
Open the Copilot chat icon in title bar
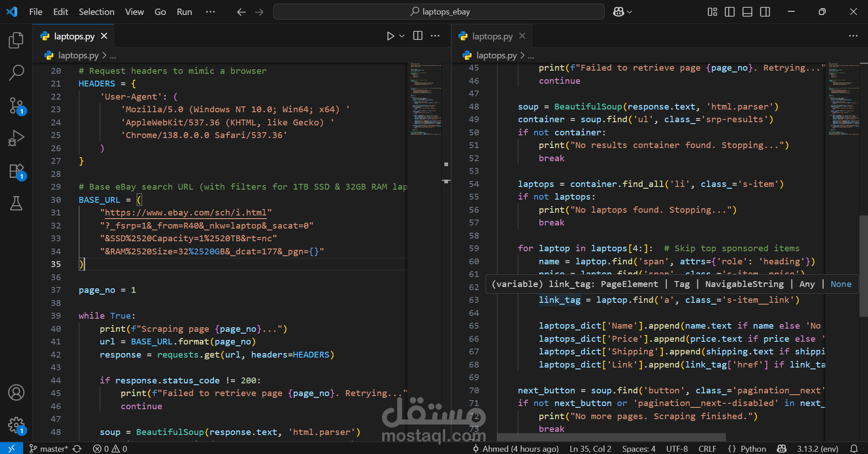pos(618,12)
